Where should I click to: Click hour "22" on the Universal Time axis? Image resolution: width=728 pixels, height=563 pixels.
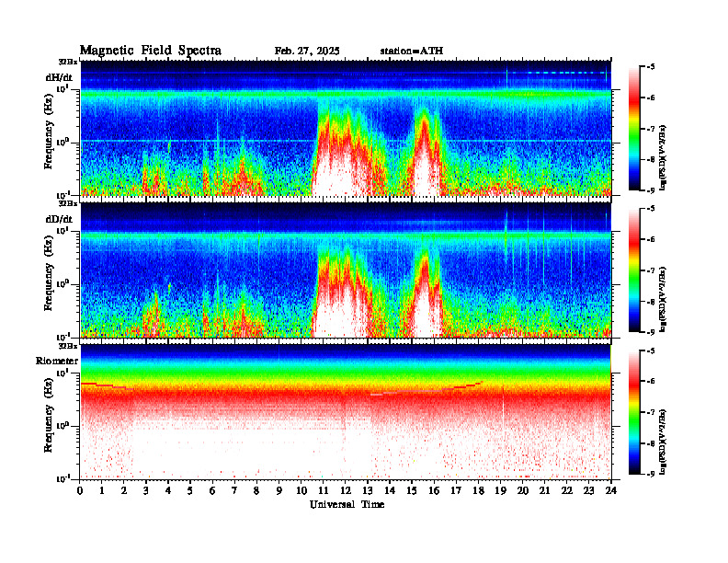pos(567,490)
